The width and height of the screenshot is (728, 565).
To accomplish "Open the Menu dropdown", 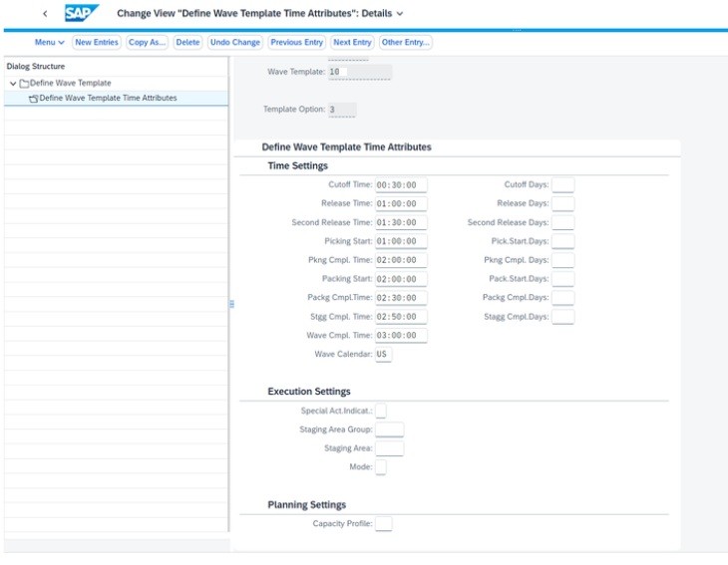I will (x=49, y=43).
